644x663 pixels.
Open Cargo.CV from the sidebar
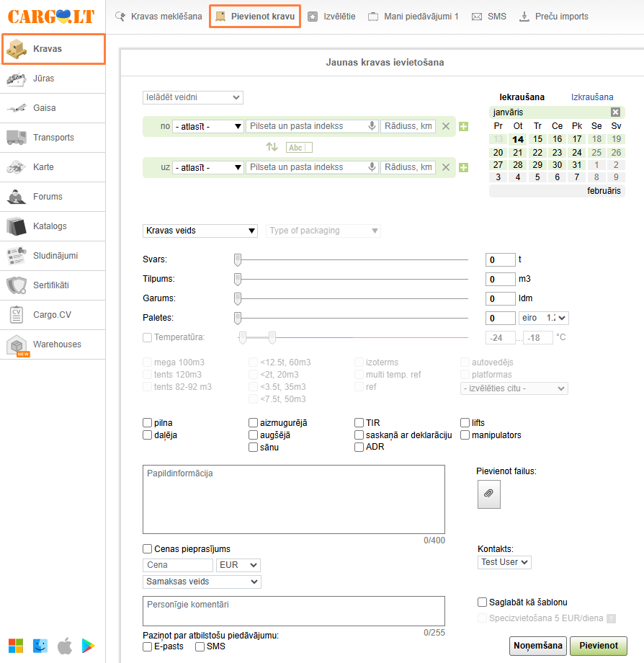tap(53, 315)
